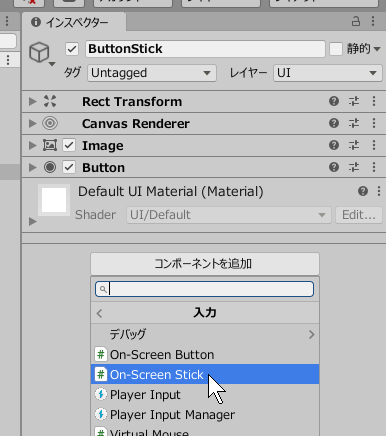Click the GameObject cube icon

39,52
